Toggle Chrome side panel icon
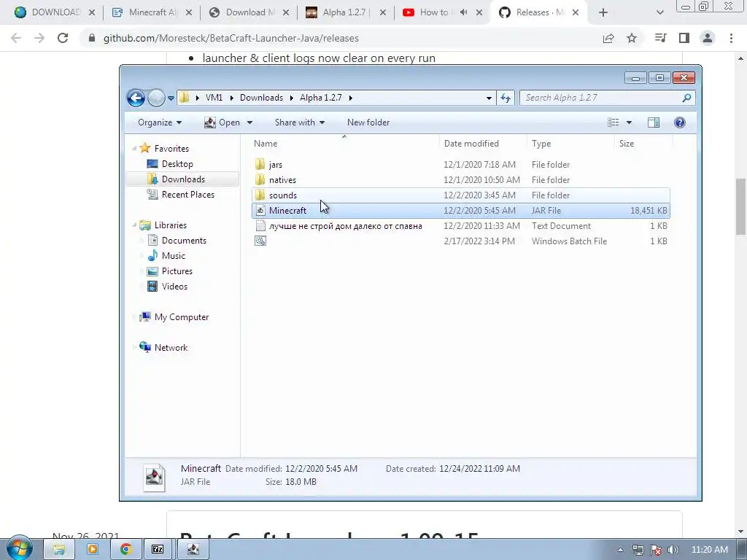 (x=684, y=38)
